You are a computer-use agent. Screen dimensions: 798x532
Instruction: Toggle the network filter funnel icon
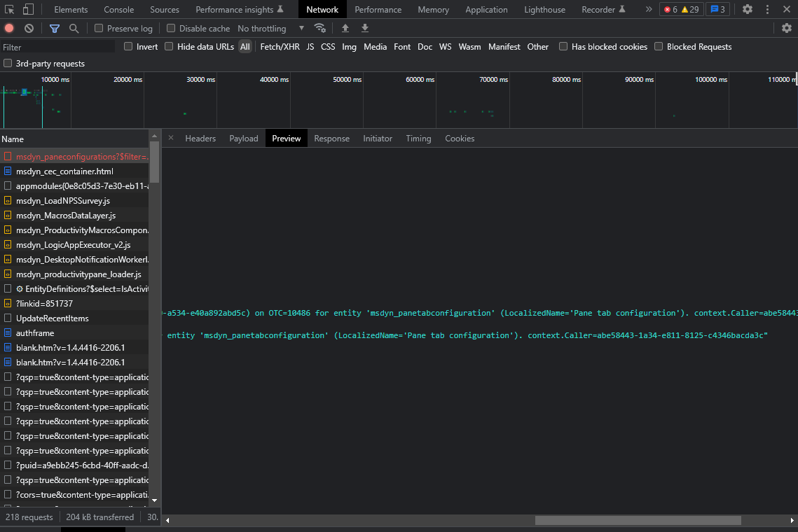(55, 28)
